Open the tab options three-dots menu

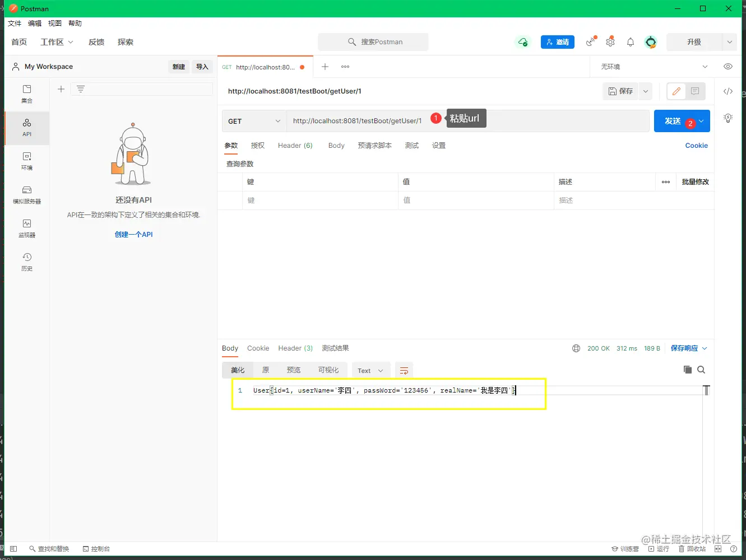345,67
